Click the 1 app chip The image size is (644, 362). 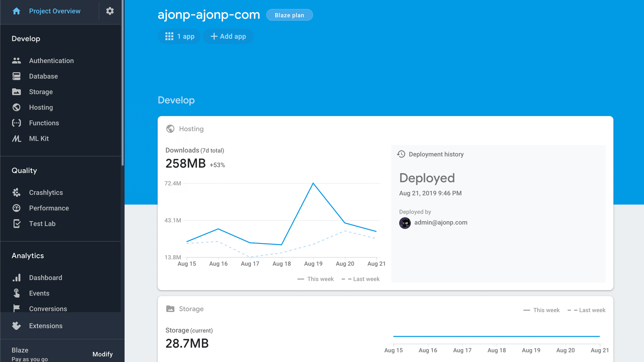(x=179, y=36)
